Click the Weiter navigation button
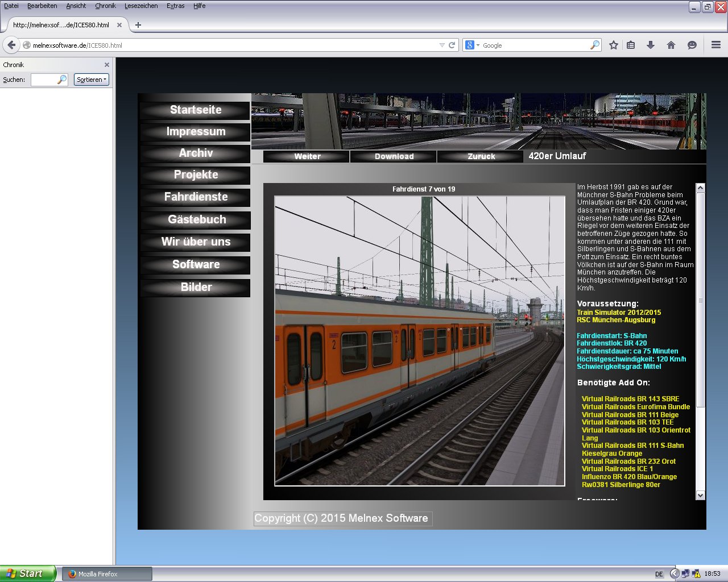Image resolution: width=728 pixels, height=582 pixels. [x=307, y=156]
